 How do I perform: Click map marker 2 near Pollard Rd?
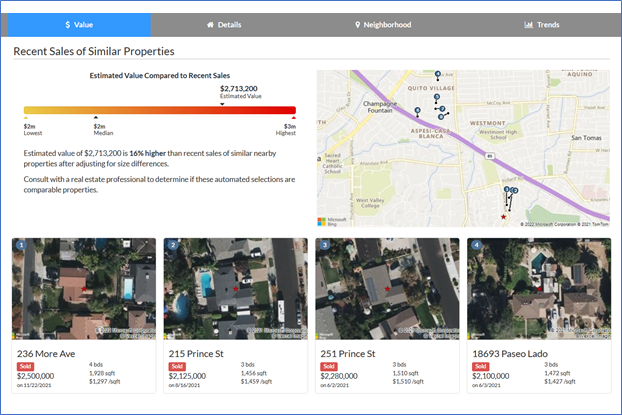pyautogui.click(x=515, y=191)
